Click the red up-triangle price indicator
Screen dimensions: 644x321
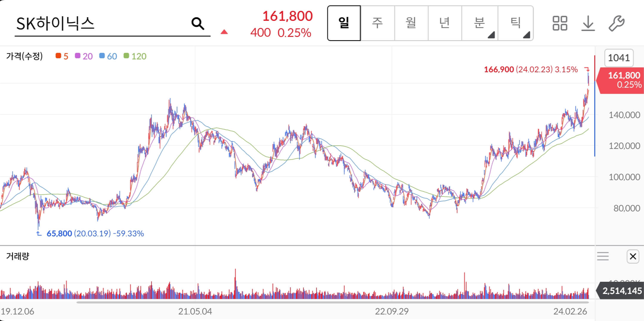224,32
